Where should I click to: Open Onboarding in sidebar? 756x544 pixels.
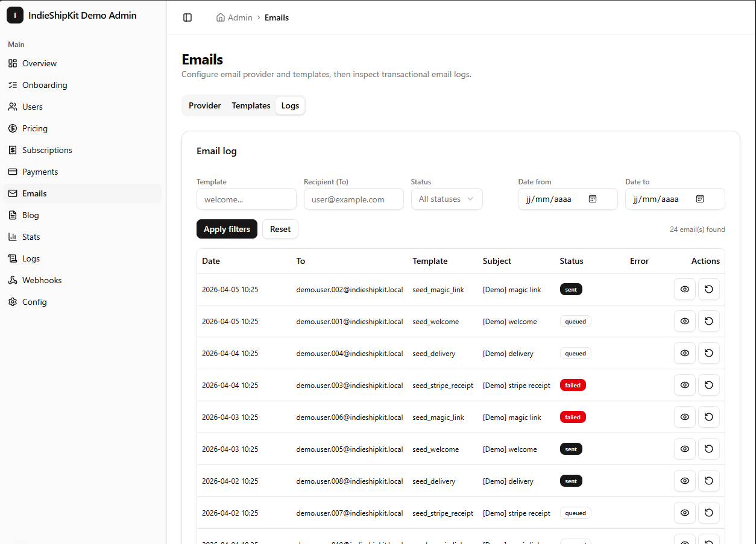coord(81,85)
